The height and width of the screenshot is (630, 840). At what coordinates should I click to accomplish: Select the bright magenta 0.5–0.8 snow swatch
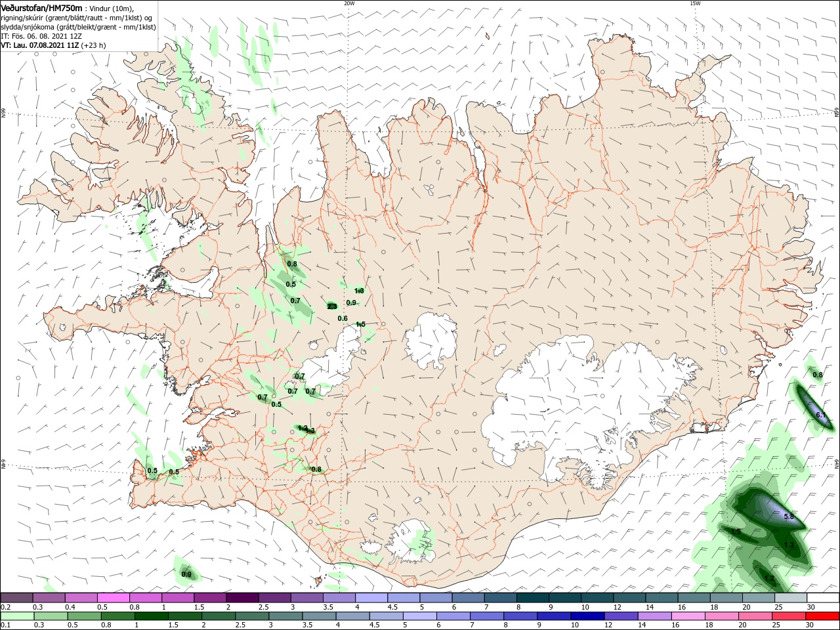113,598
